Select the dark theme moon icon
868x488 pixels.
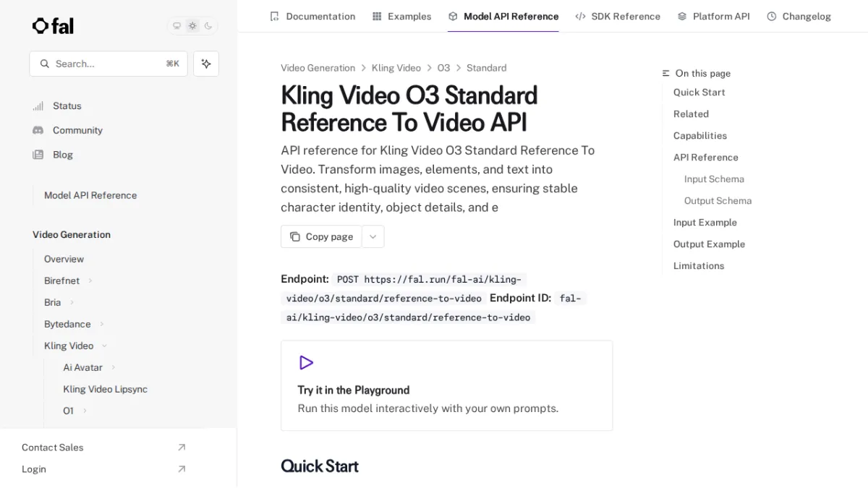tap(208, 26)
